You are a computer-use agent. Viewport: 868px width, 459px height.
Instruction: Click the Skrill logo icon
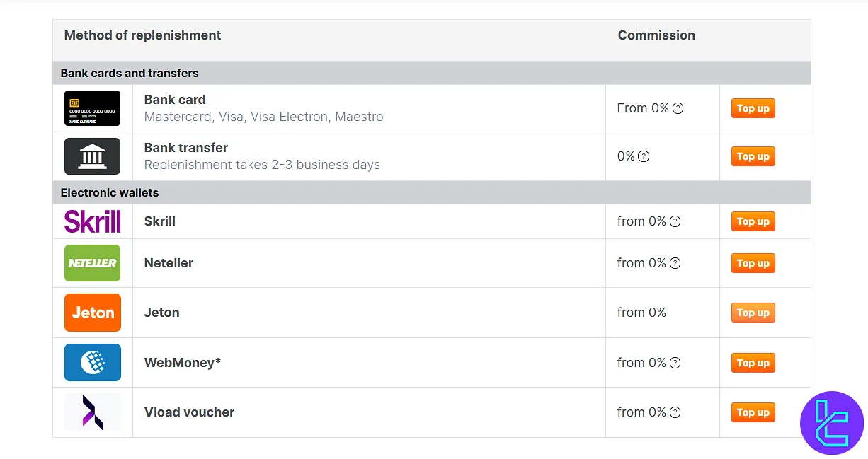click(x=92, y=221)
